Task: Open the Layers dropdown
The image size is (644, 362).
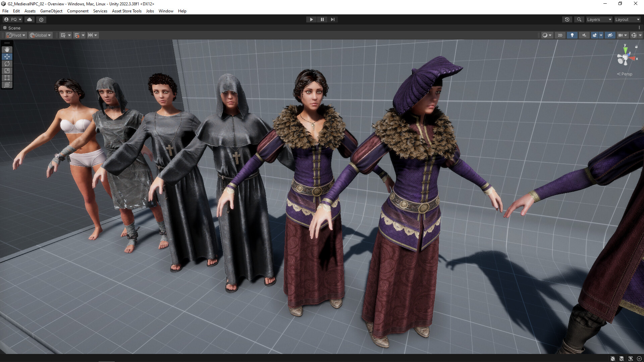Action: click(x=599, y=19)
